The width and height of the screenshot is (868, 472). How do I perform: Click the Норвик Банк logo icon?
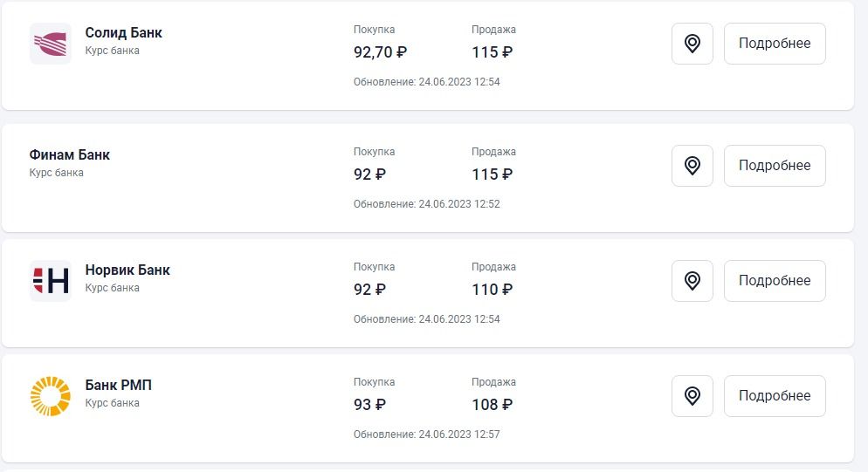tap(51, 281)
